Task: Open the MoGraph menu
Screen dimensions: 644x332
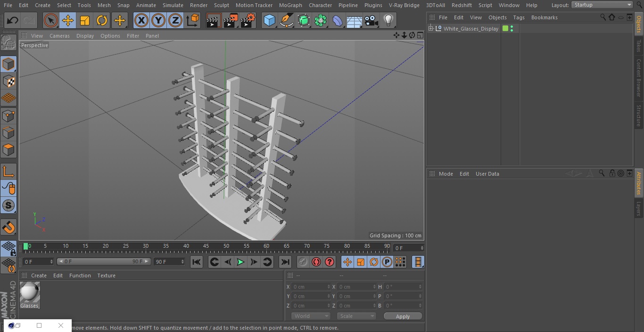Action: (290, 5)
